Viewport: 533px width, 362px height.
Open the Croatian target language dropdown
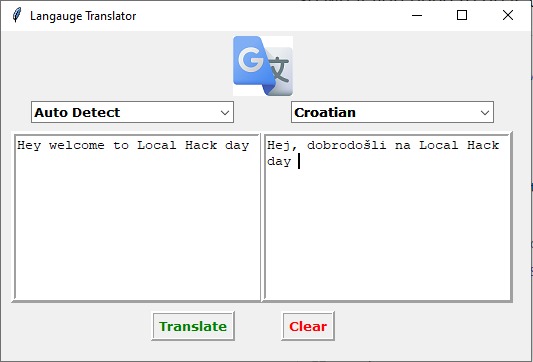(392, 112)
